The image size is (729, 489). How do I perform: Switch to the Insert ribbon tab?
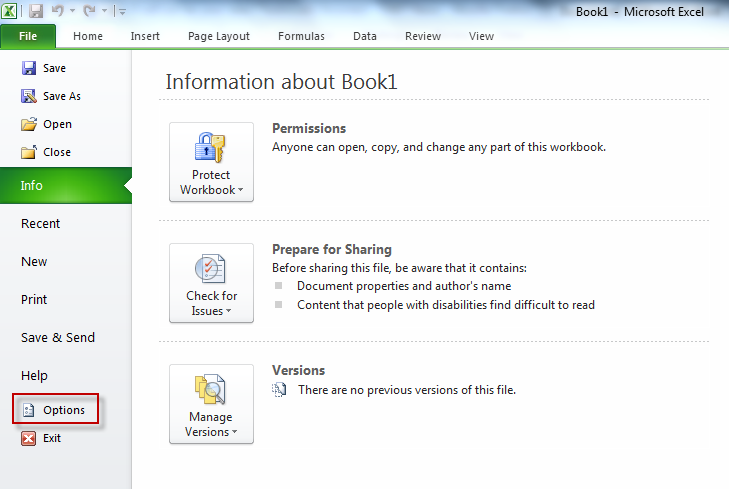145,36
